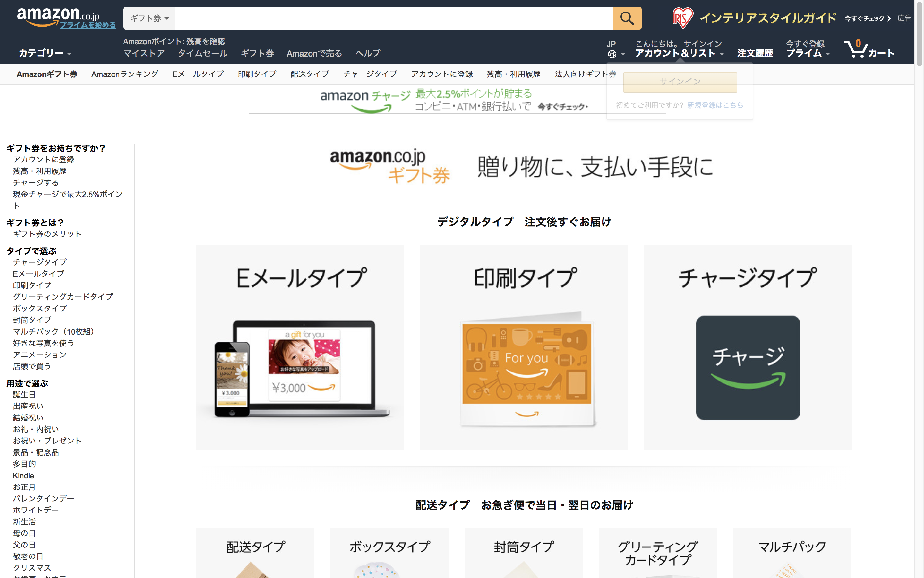Click sidebar link チャージする
The width and height of the screenshot is (924, 578).
coord(36,183)
